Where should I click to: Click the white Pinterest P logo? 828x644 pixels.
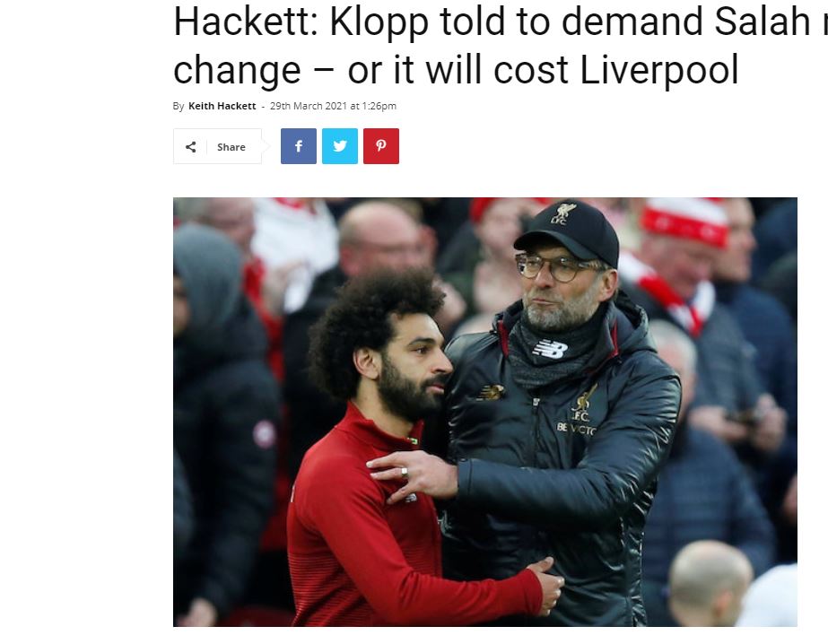380,146
